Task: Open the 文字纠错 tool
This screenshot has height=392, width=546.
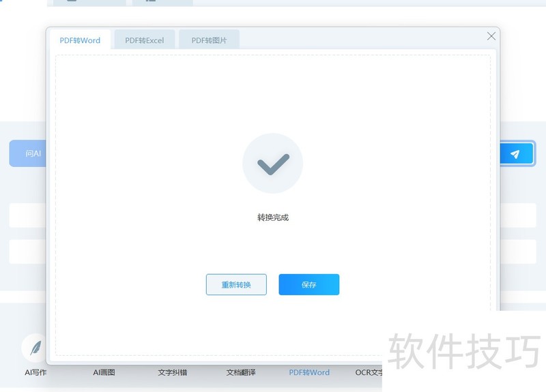Action: tap(172, 373)
